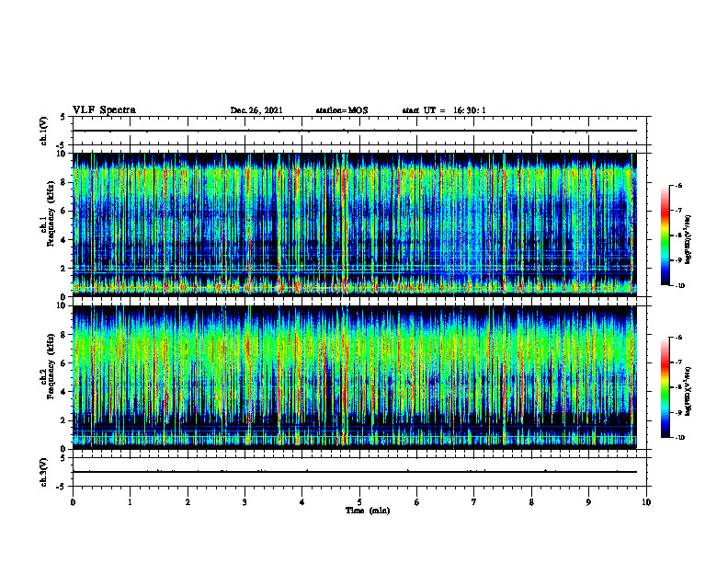Viewport: 728px width, 563px height.
Task: Click the "5" tick on ch.3(V) axis
Action: coord(63,458)
